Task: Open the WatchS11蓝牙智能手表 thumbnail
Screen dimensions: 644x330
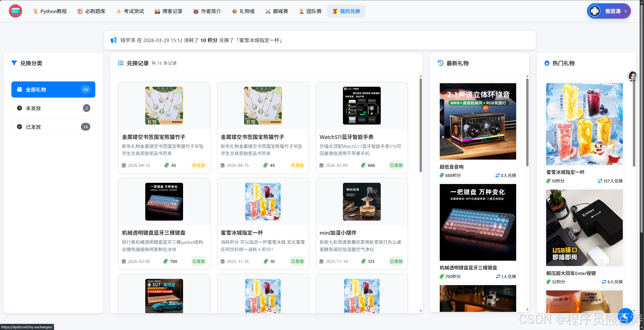Action: coord(362,106)
